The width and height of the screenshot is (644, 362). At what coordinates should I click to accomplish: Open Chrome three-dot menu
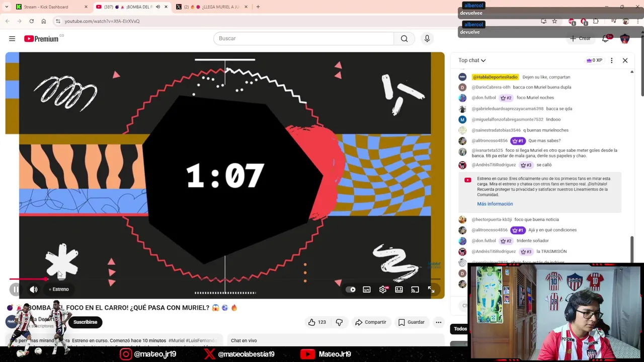tap(638, 21)
